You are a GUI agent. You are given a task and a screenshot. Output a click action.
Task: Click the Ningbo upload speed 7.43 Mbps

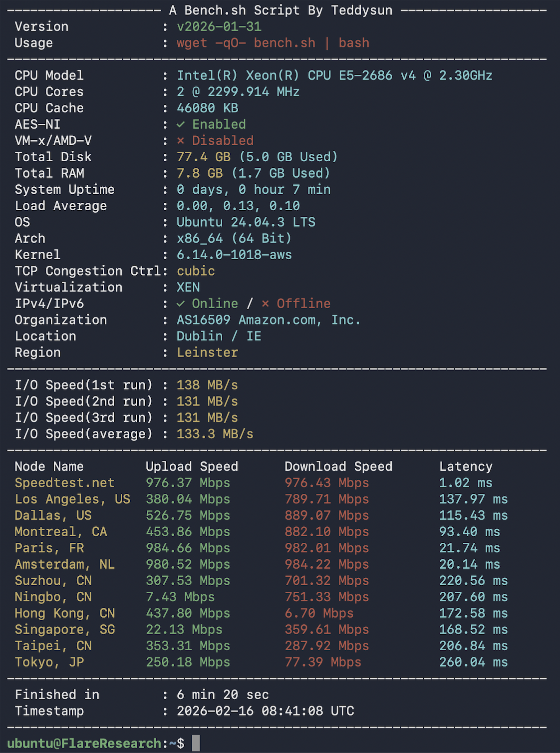tap(180, 597)
